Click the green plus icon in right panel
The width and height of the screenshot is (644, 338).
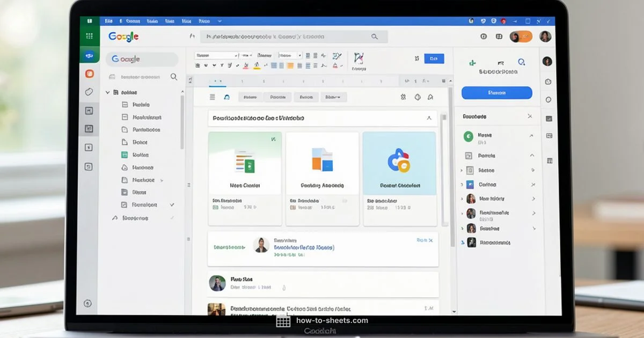(472, 63)
